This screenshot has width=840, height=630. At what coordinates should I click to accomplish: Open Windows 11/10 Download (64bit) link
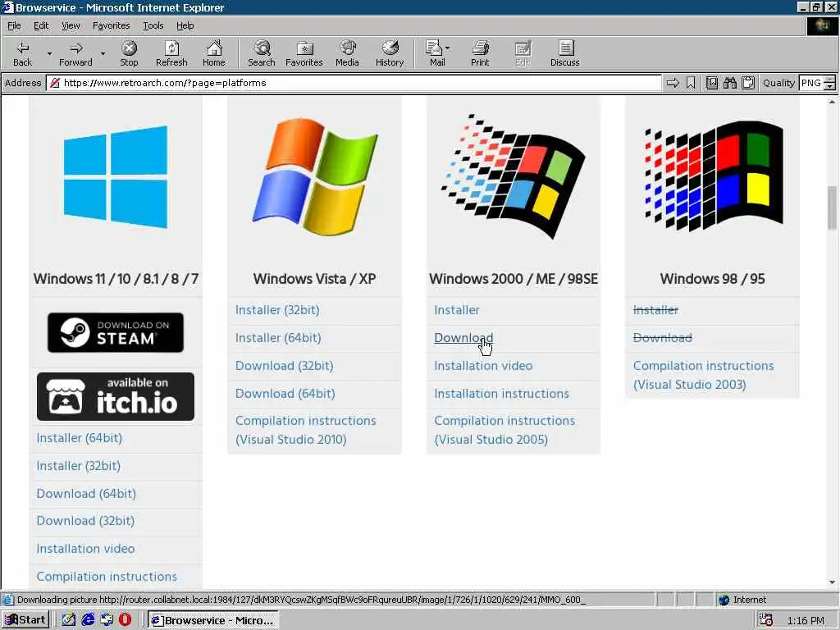point(86,494)
